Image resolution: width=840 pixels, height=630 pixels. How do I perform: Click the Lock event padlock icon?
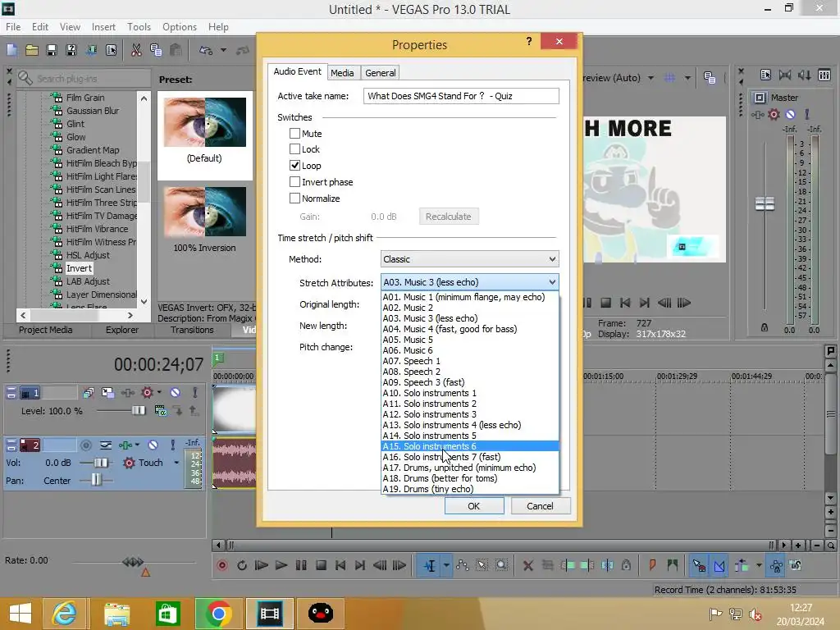pos(626,565)
